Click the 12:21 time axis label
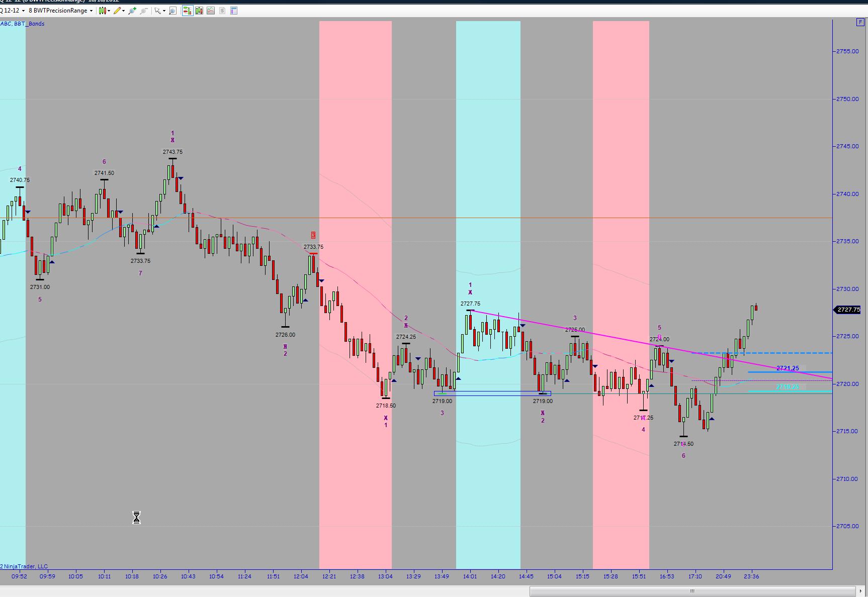 coord(329,576)
